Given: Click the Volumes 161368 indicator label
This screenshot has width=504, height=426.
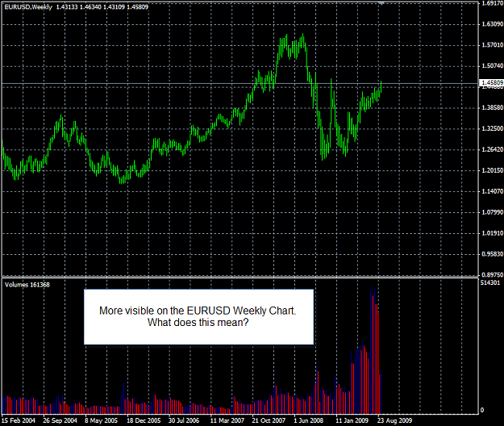Looking at the screenshot, I should 27,285.
